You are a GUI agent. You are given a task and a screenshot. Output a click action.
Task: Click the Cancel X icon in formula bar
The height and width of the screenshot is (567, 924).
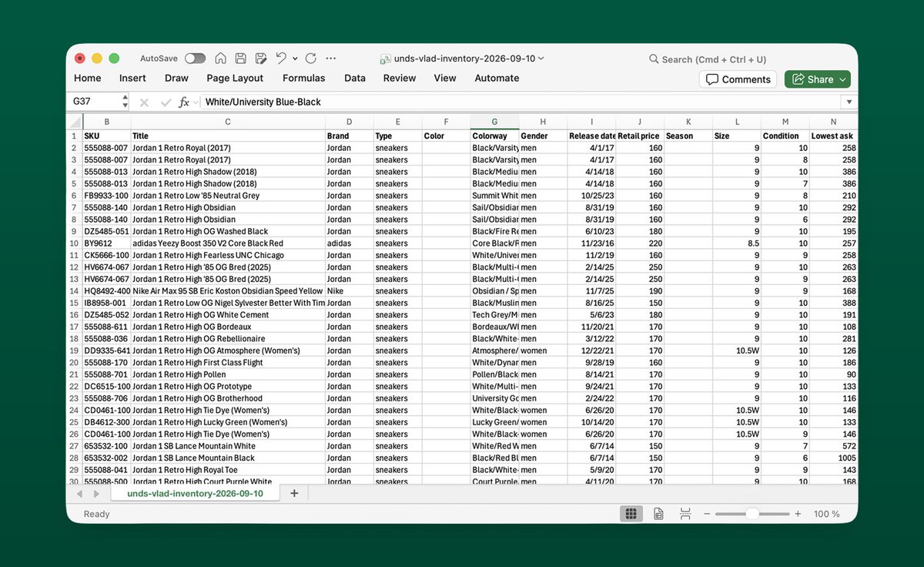click(x=144, y=102)
